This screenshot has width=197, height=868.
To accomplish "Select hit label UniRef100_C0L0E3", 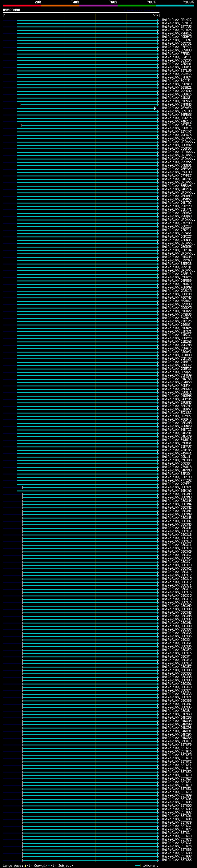I will coord(177,741).
